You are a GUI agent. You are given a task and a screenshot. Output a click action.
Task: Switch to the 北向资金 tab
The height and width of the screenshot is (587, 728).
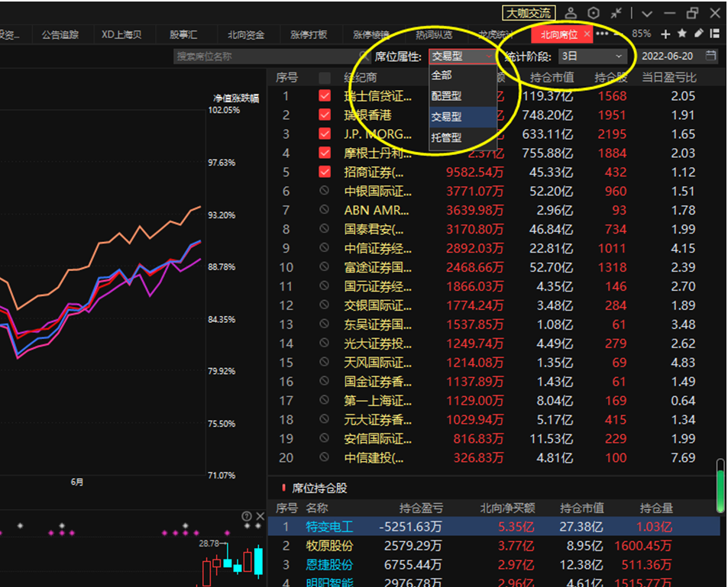(x=246, y=34)
